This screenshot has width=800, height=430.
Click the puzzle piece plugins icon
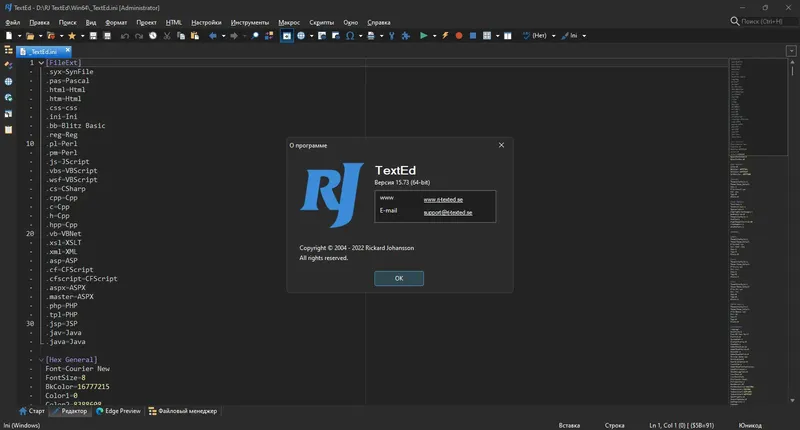(x=406, y=36)
